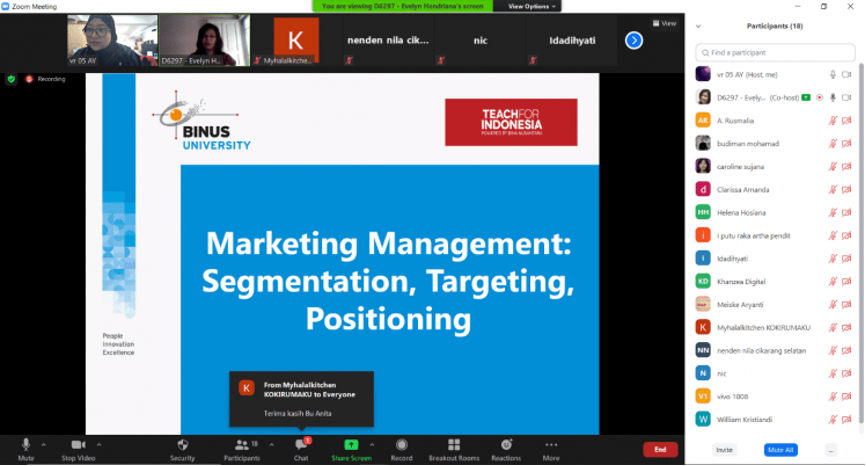Click the Invite button in the participants panel

click(x=724, y=450)
